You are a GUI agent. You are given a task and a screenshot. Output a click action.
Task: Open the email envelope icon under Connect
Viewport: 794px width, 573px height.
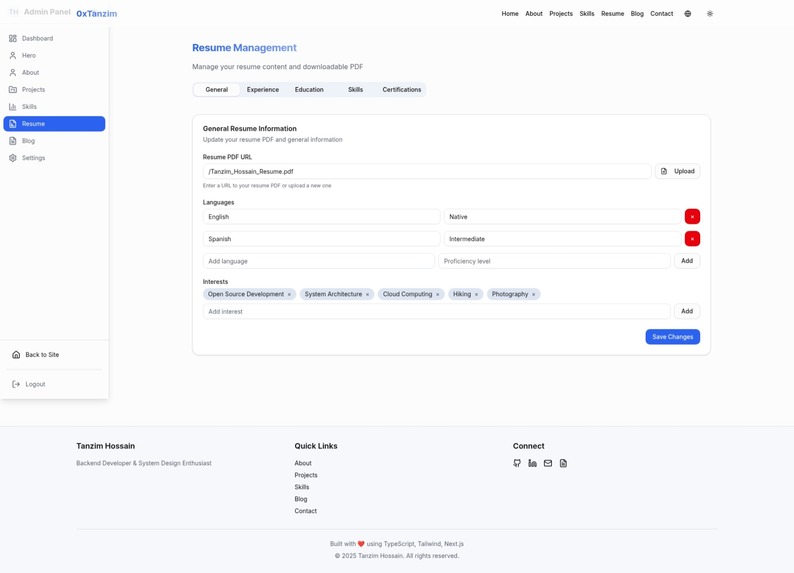[x=548, y=463]
